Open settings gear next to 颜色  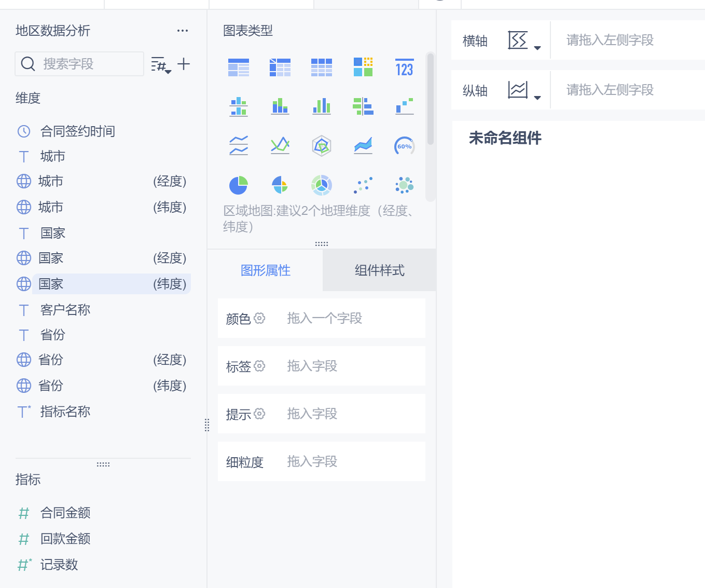[259, 318]
